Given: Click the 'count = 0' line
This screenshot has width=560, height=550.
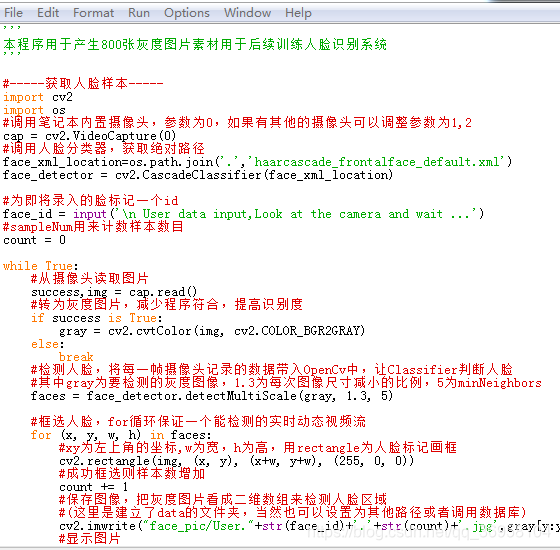Looking at the screenshot, I should click(x=34, y=240).
